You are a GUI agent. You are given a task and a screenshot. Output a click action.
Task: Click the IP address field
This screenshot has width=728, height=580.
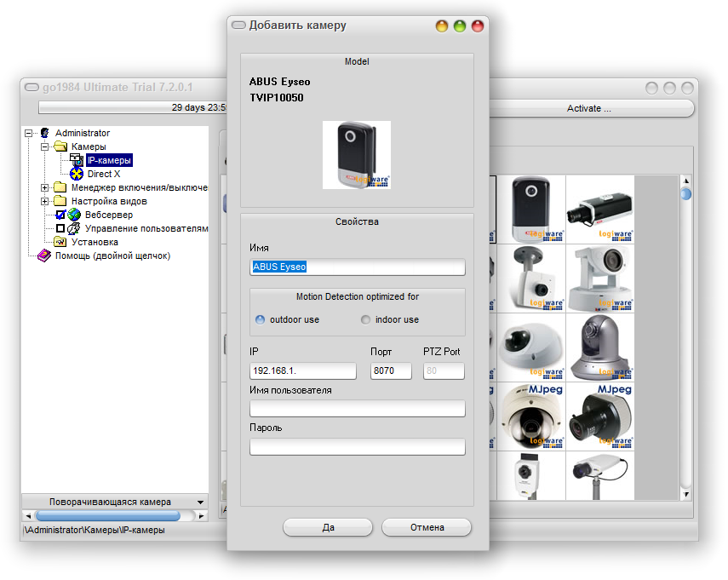pos(303,371)
